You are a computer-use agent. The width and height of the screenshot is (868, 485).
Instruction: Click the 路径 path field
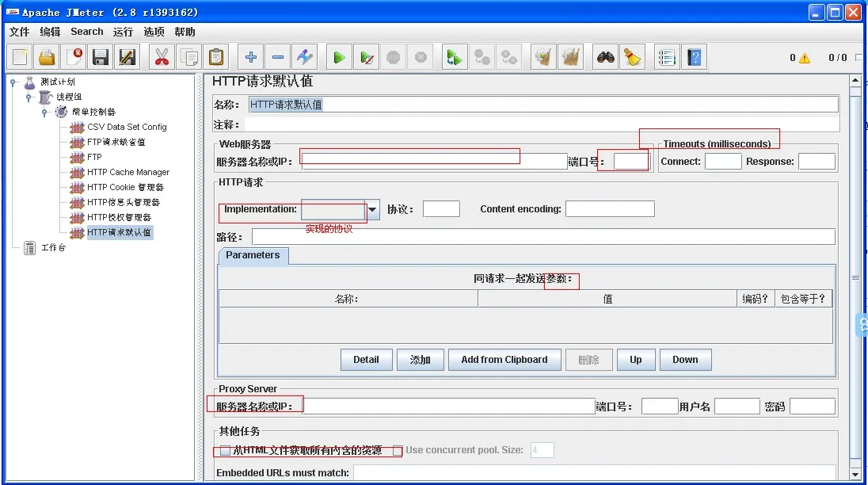543,237
